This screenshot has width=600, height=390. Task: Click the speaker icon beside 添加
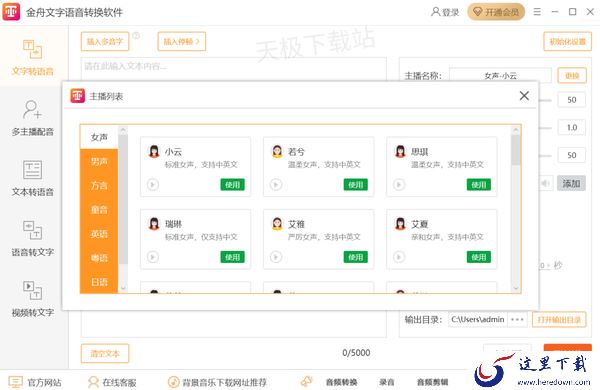545,184
